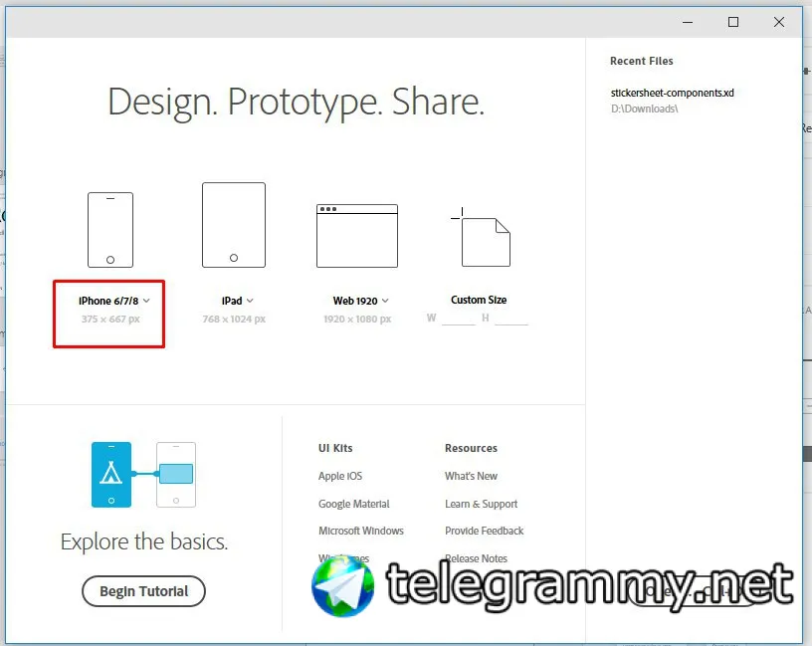Open the Apple iOS UI kit link
Image resolution: width=812 pixels, height=646 pixels.
(x=340, y=476)
